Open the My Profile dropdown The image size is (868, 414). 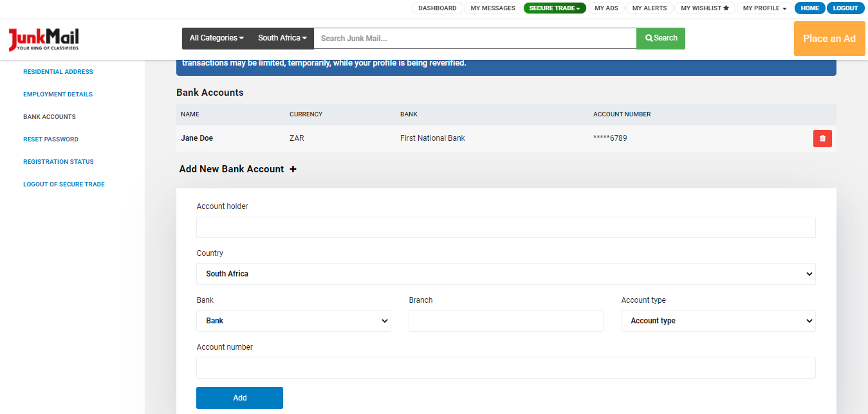click(764, 8)
